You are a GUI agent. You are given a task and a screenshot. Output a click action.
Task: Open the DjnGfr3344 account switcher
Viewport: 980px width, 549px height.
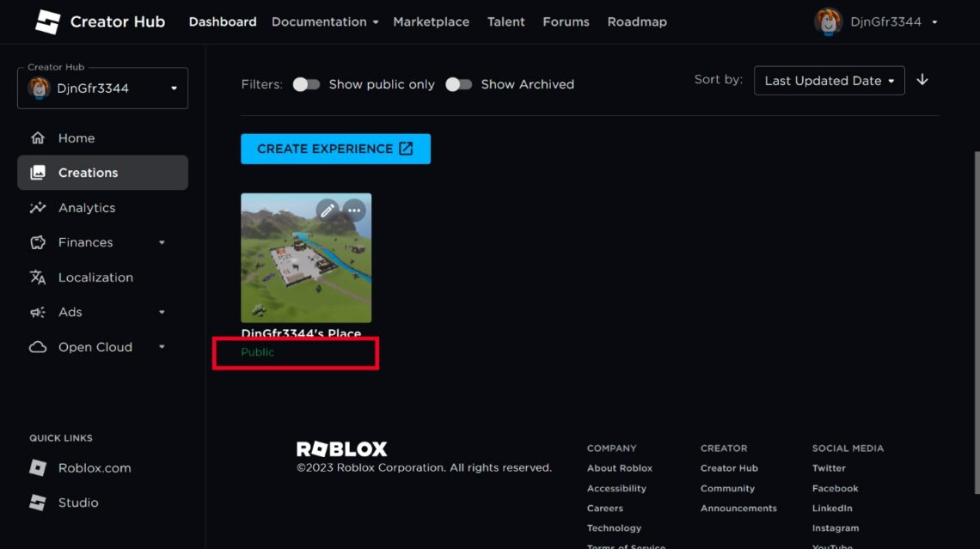pyautogui.click(x=877, y=21)
